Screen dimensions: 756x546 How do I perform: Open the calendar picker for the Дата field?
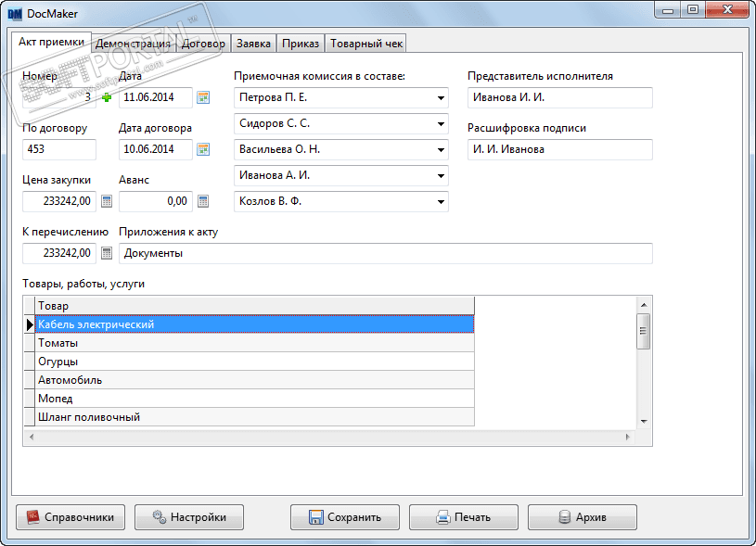coord(203,98)
